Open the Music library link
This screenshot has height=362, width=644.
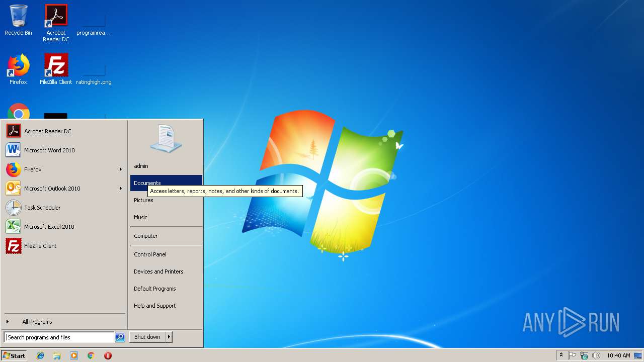[166, 217]
